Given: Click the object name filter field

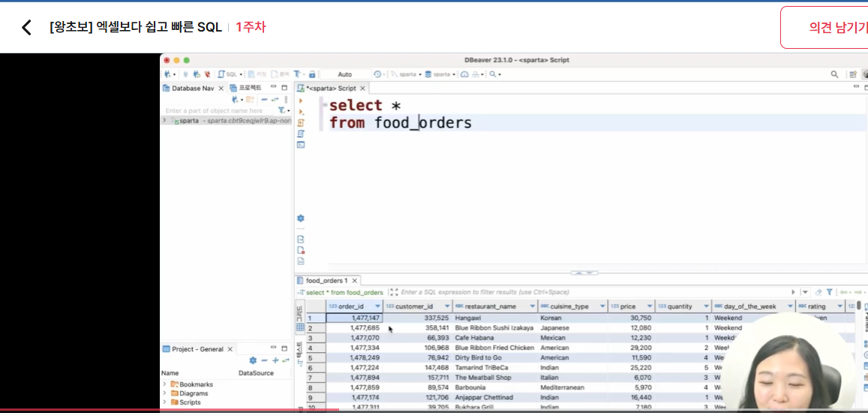Looking at the screenshot, I should click(218, 111).
